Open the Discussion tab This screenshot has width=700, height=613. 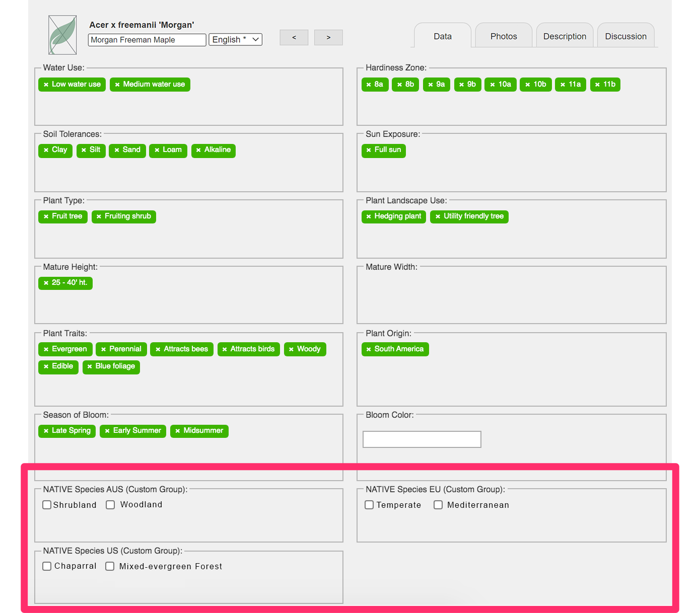(x=625, y=36)
